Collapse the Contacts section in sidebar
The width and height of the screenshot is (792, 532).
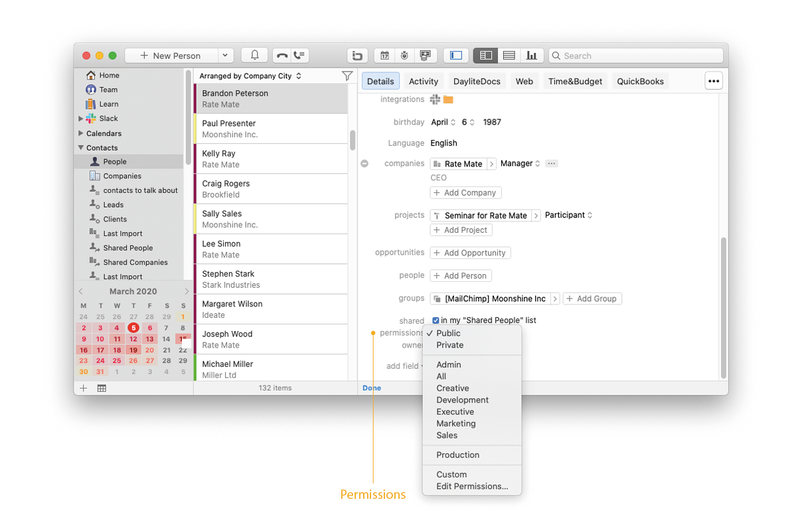click(81, 147)
